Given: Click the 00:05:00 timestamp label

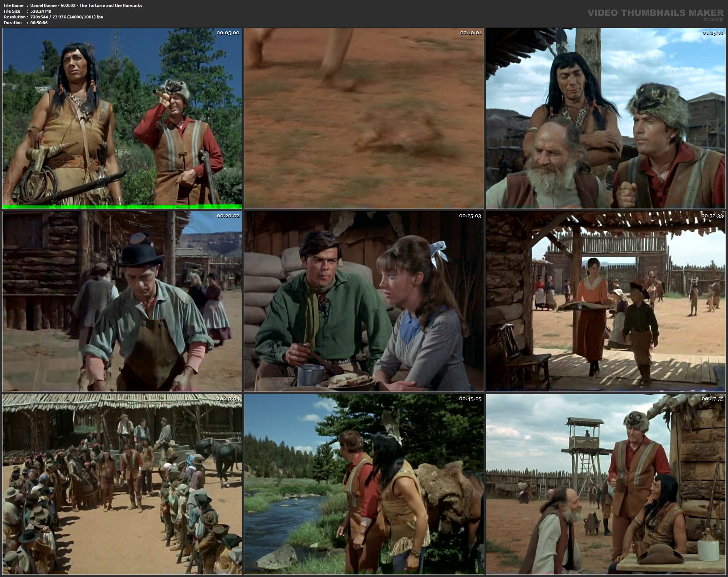Looking at the screenshot, I should point(228,33).
